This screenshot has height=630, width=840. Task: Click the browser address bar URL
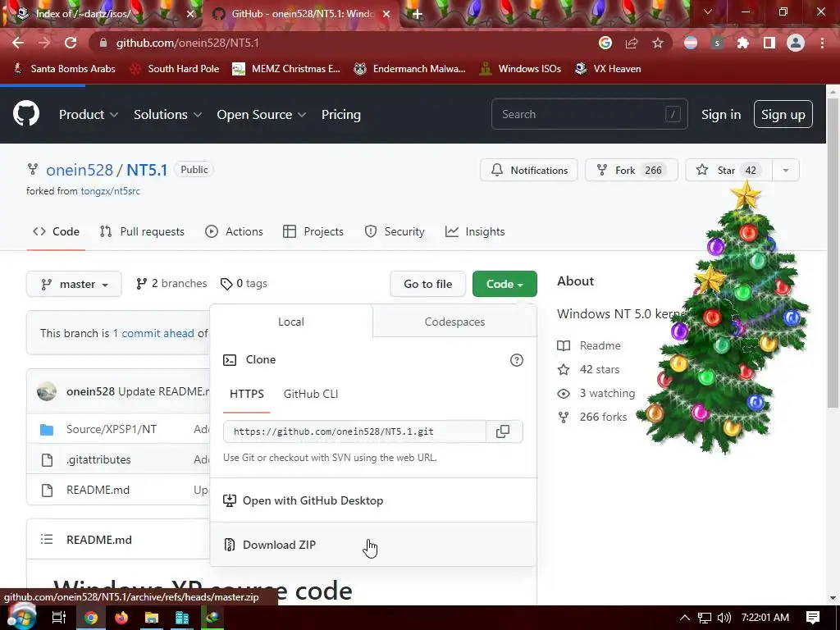(x=188, y=43)
